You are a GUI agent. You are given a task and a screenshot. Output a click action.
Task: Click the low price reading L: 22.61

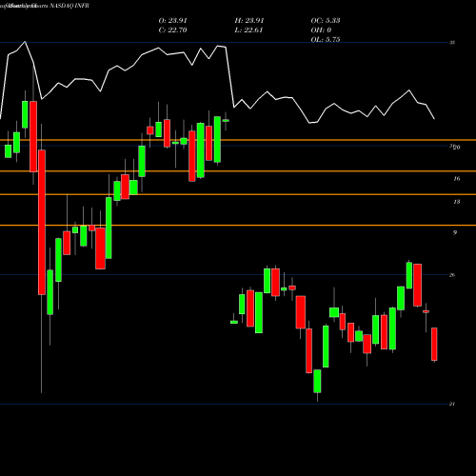248,30
